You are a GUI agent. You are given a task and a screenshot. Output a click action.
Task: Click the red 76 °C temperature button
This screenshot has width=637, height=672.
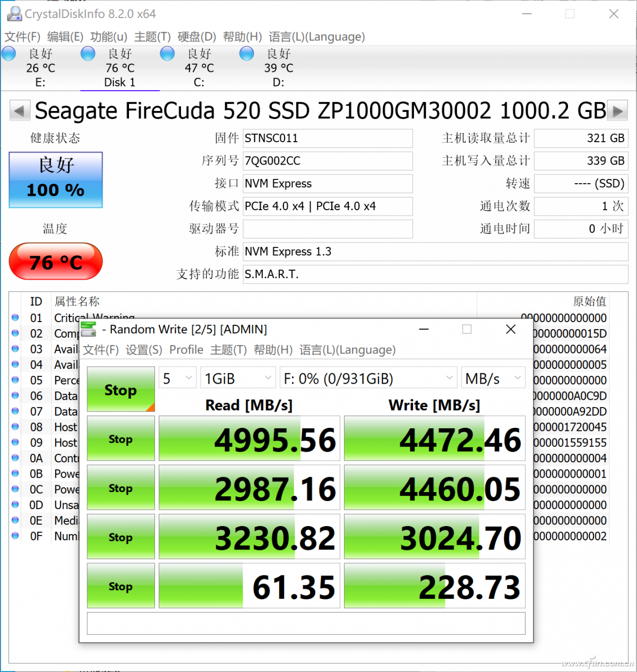[x=56, y=261]
